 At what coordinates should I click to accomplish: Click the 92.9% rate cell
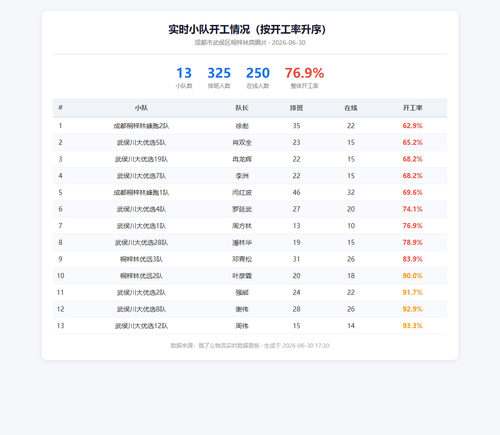(412, 309)
